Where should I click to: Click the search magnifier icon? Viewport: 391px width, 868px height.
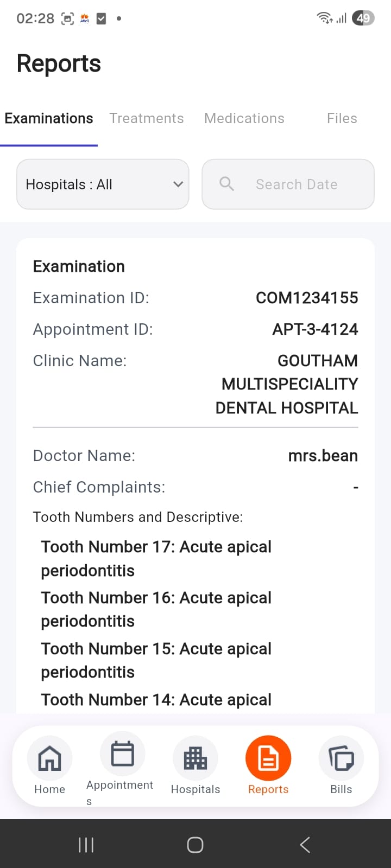coord(227,184)
